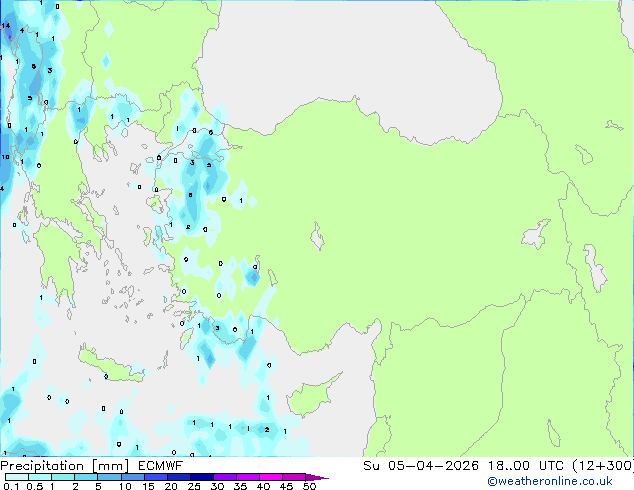634x490 pixels.
Task: Click the salt lake in central Turkey
Action: coord(317,237)
